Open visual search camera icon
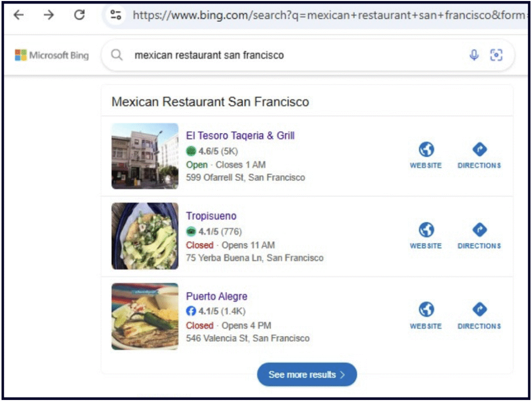532x401 pixels. [x=497, y=55]
